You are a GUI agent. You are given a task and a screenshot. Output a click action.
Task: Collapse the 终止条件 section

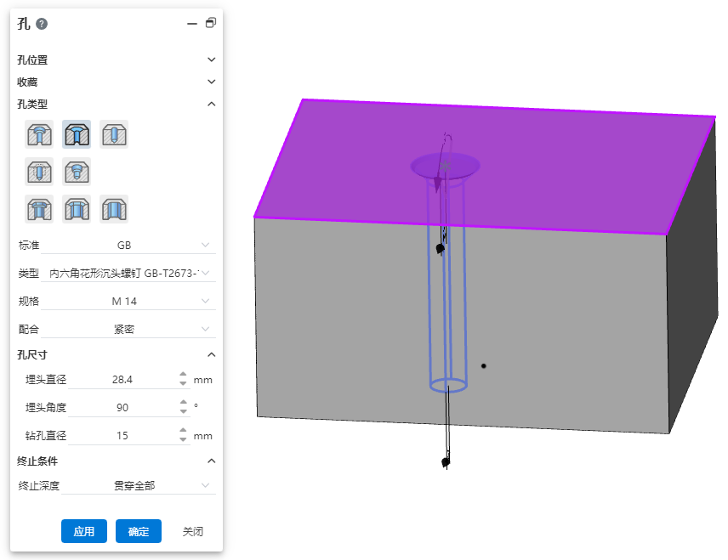[x=211, y=461]
